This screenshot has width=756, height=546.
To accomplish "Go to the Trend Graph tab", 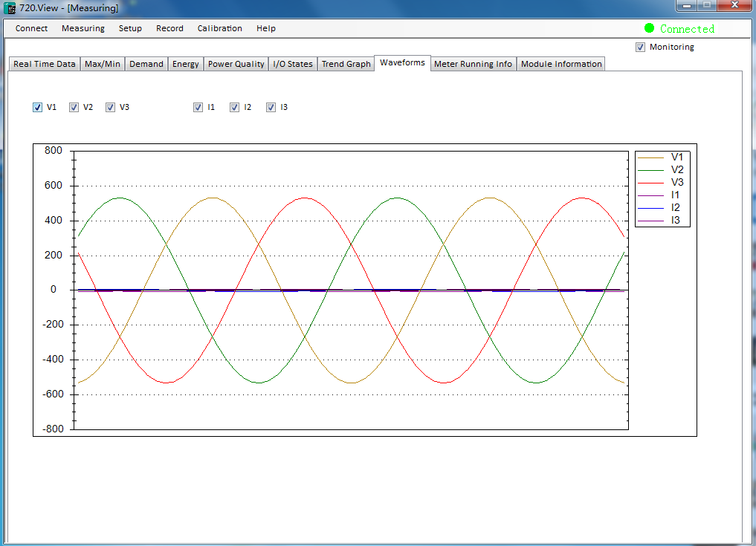I will (x=346, y=64).
